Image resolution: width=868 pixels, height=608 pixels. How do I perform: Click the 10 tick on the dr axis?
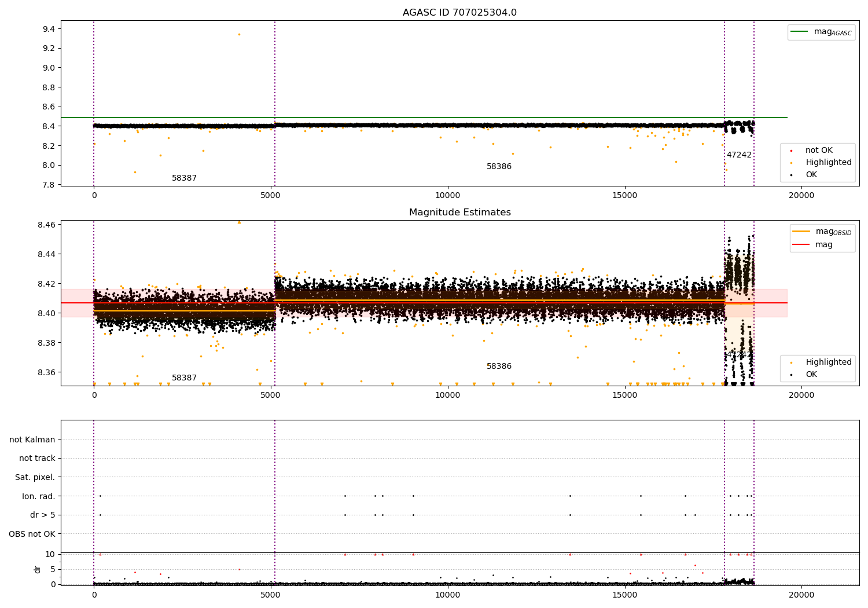click(50, 555)
